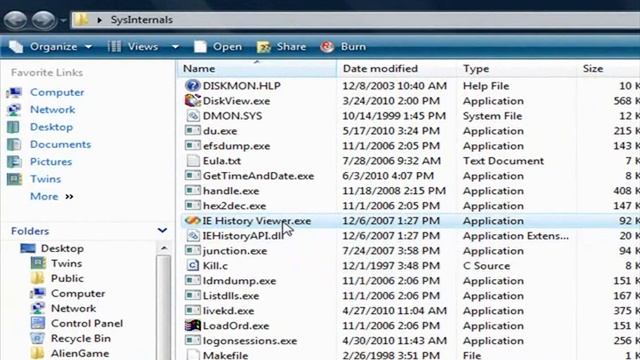The image size is (640, 360).
Task: Sort by the Date modified column header
Action: [x=397, y=69]
